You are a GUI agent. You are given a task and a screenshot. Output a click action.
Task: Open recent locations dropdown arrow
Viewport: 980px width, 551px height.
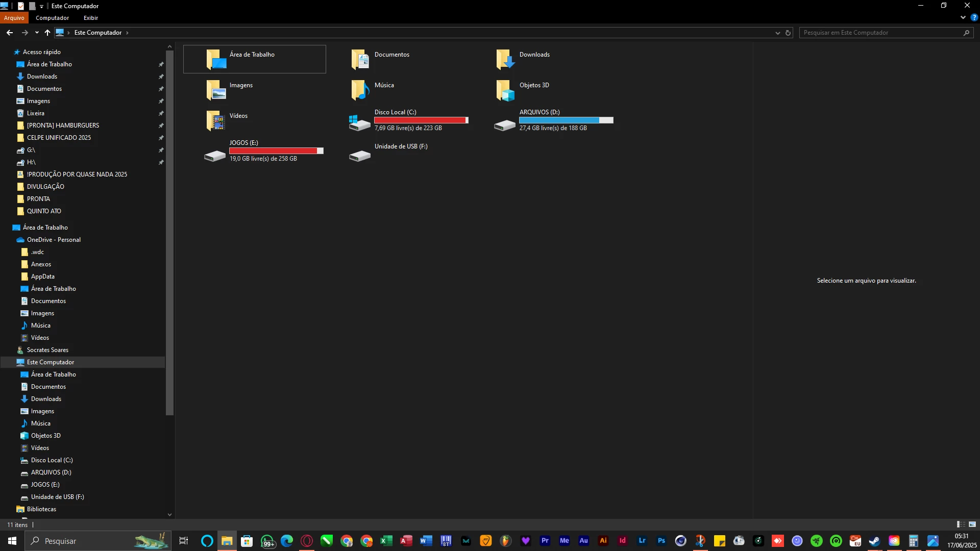37,33
